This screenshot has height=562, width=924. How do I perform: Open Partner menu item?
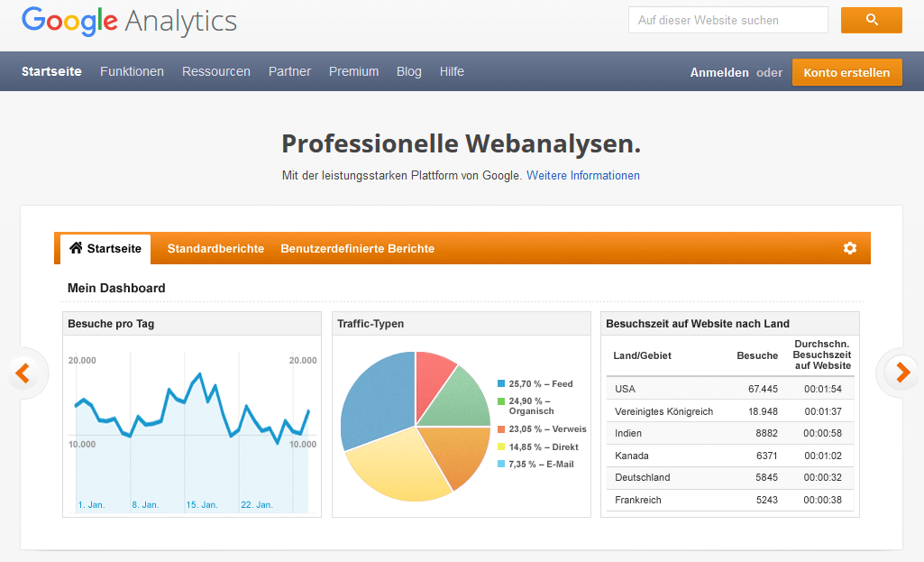(289, 71)
